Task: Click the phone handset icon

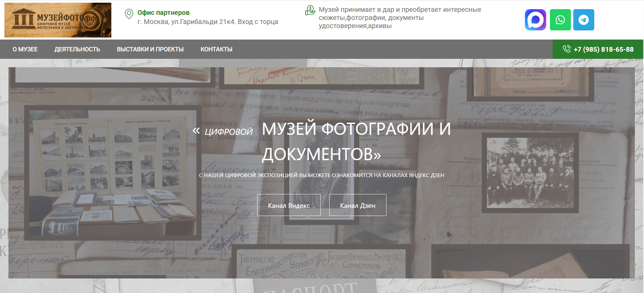Action: pyautogui.click(x=567, y=49)
